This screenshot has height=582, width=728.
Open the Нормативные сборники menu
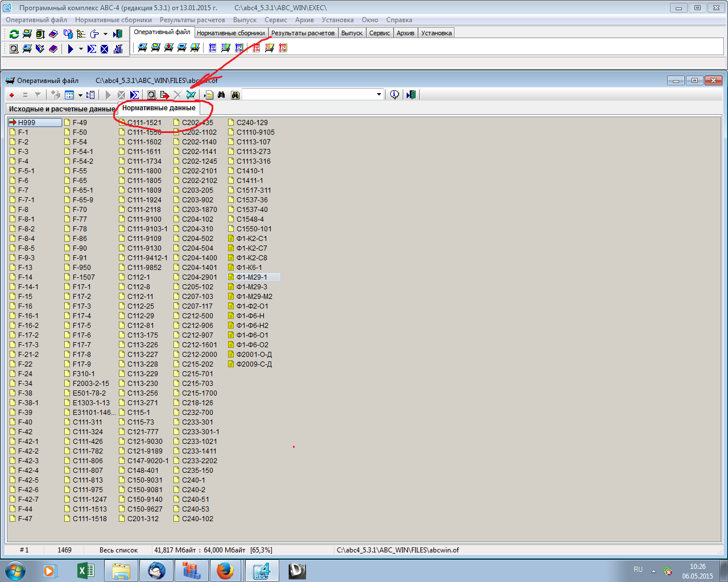click(x=113, y=20)
